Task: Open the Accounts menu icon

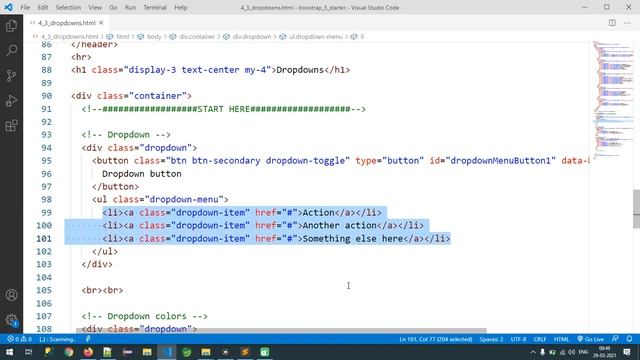Action: 11,295
